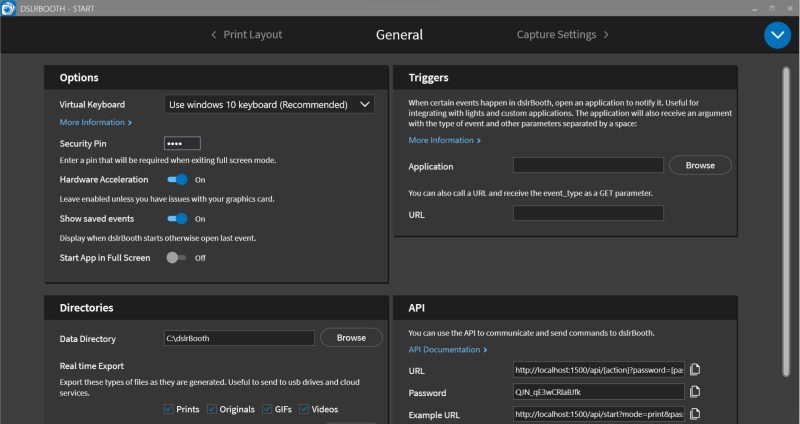Open the Virtual Keyboard dropdown

tap(269, 105)
